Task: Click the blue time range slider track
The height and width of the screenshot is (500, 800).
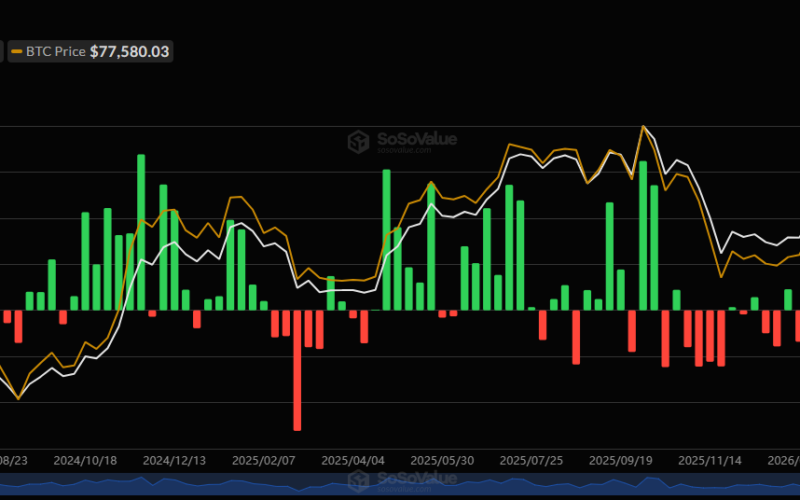Action: point(400,484)
